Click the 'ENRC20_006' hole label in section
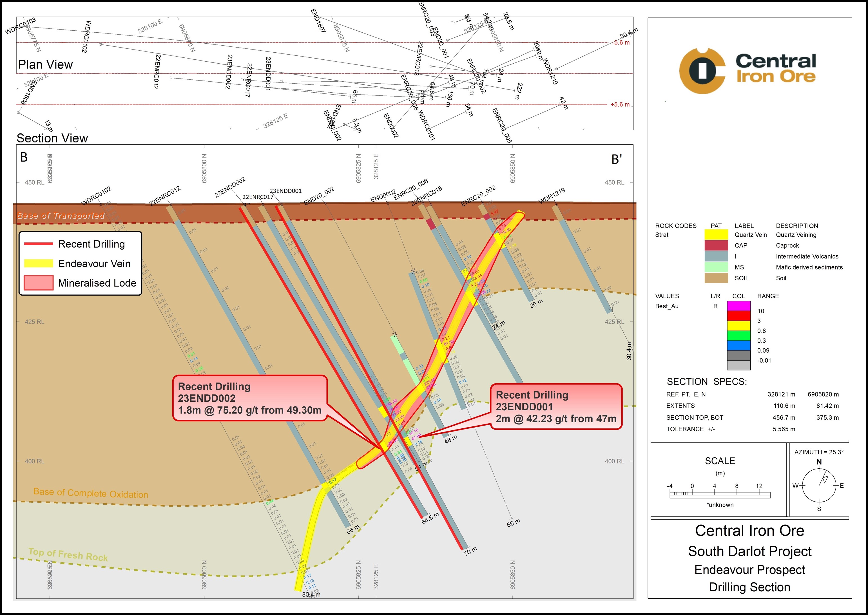Screen dimensions: 868x615 (x=411, y=189)
